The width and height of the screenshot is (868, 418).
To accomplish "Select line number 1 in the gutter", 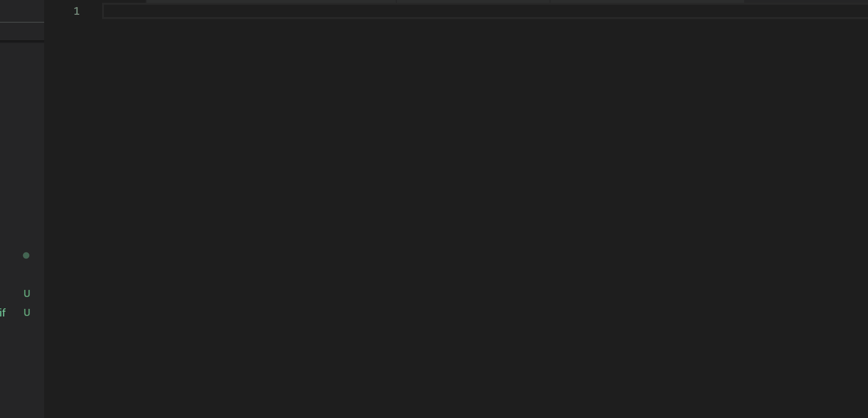I will point(76,11).
